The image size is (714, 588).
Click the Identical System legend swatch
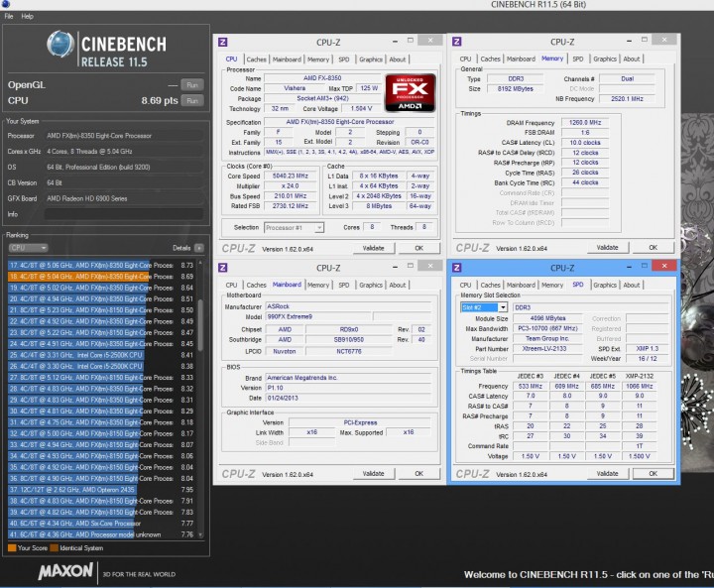click(x=55, y=548)
